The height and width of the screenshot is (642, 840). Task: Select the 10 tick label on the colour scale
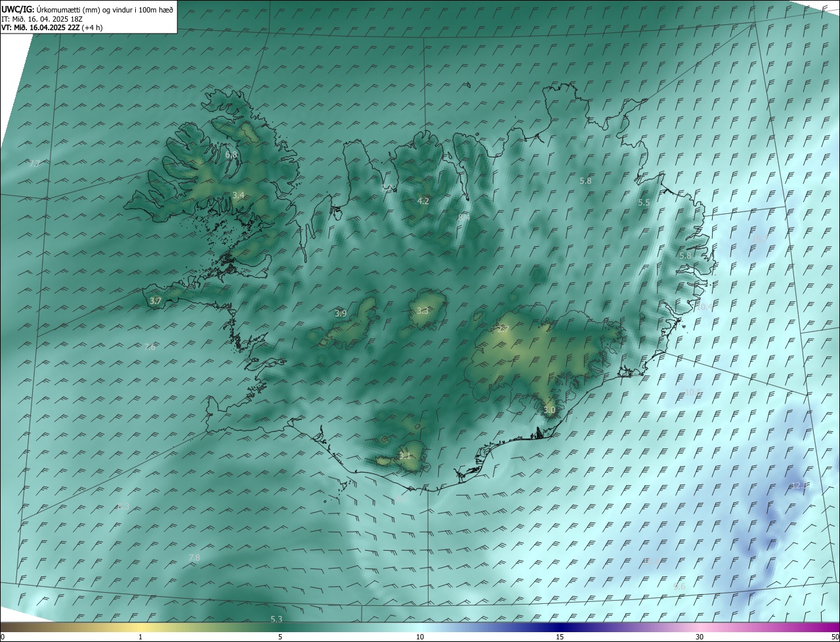pyautogui.click(x=420, y=637)
